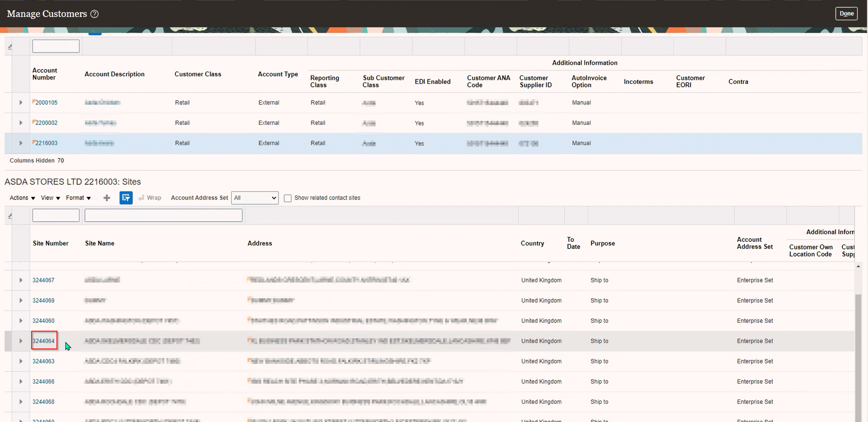Click the flag icon on site 3244068 address
868x422 pixels.
tap(249, 400)
